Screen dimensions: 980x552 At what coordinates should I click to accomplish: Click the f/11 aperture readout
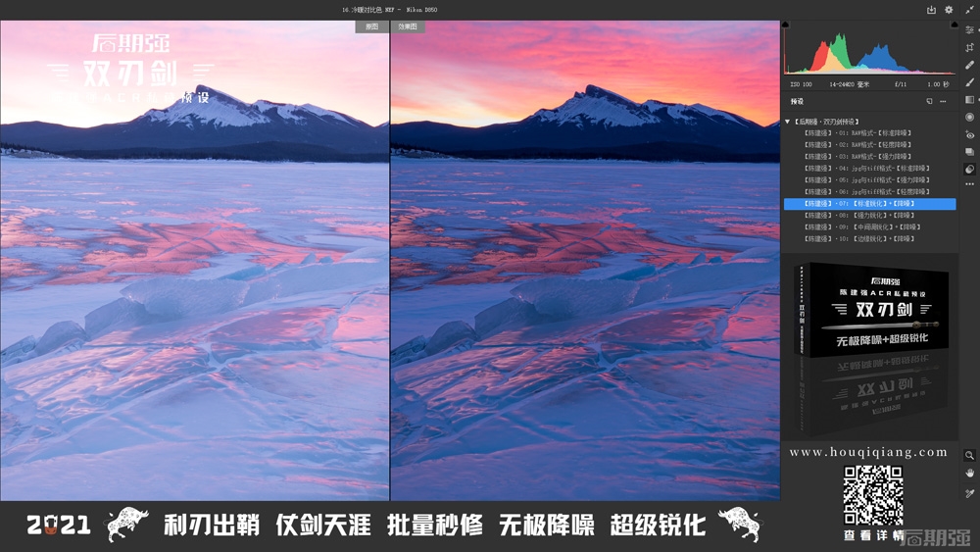tap(900, 84)
